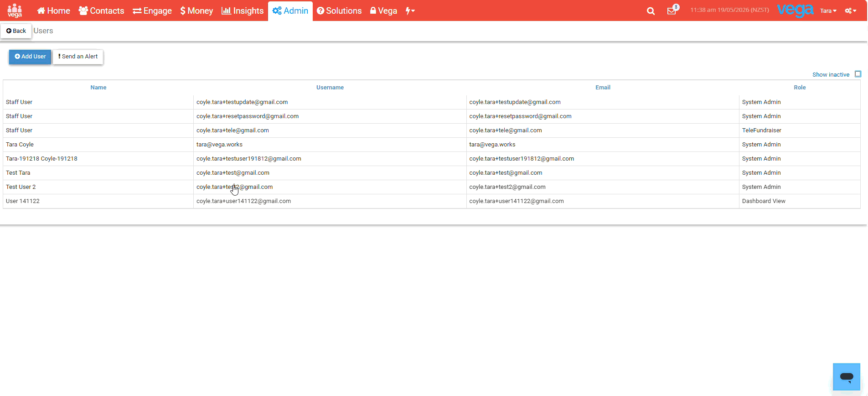Sort by the Username column header
This screenshot has width=868, height=396.
pos(330,88)
